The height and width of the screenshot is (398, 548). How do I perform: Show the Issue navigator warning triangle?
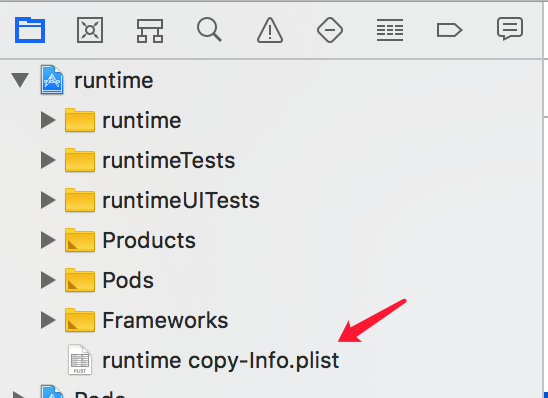coord(270,31)
